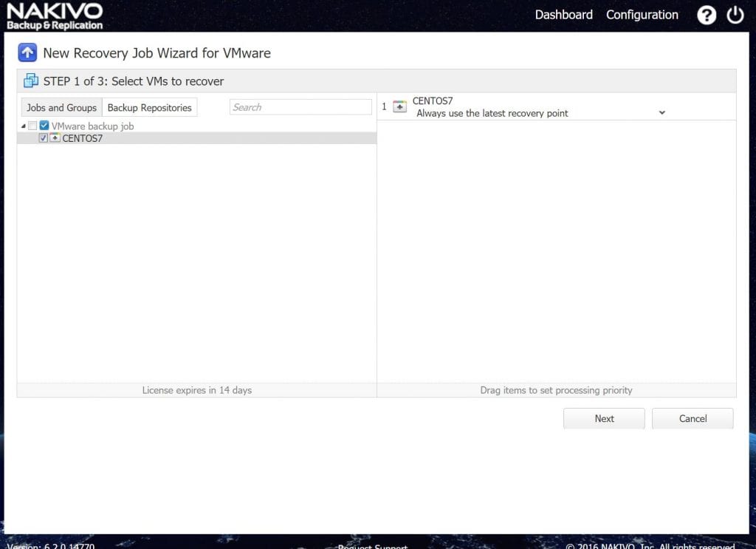Image resolution: width=756 pixels, height=549 pixels.
Task: Click the Cancel button
Action: click(692, 418)
